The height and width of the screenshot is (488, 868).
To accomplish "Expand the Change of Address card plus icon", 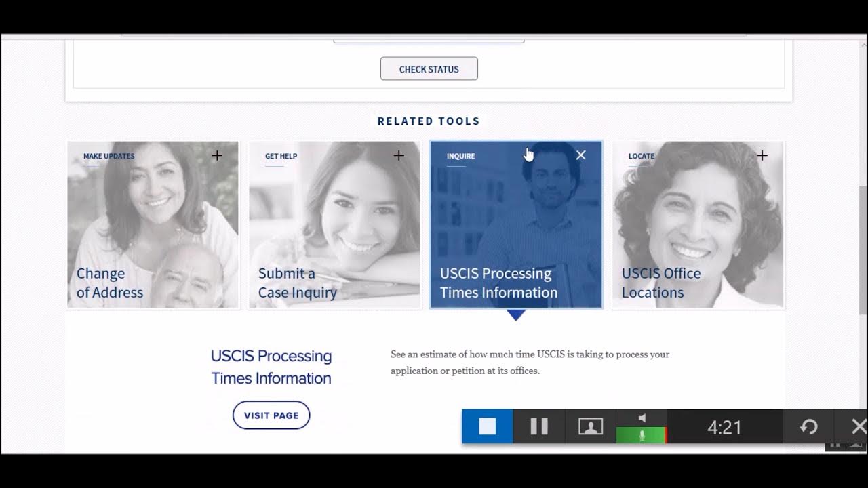I will point(217,155).
